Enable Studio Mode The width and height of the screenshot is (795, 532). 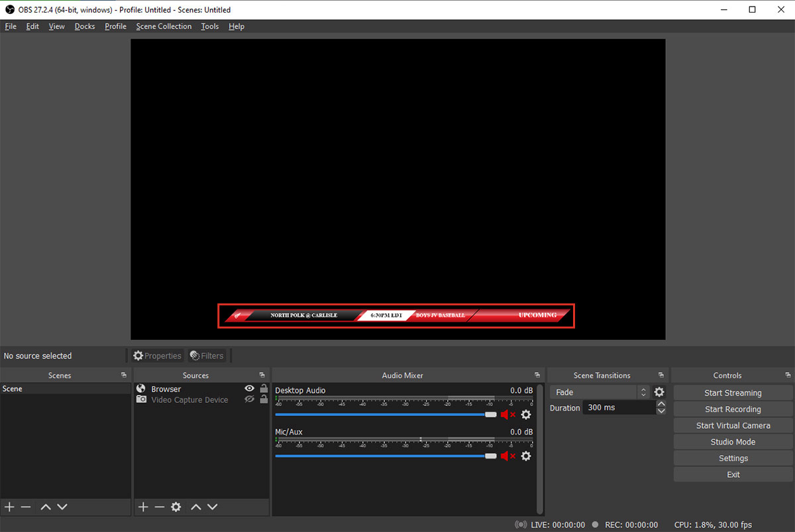click(733, 442)
